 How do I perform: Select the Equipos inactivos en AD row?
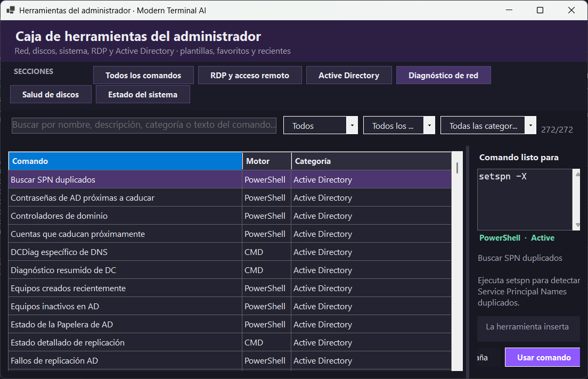point(230,306)
